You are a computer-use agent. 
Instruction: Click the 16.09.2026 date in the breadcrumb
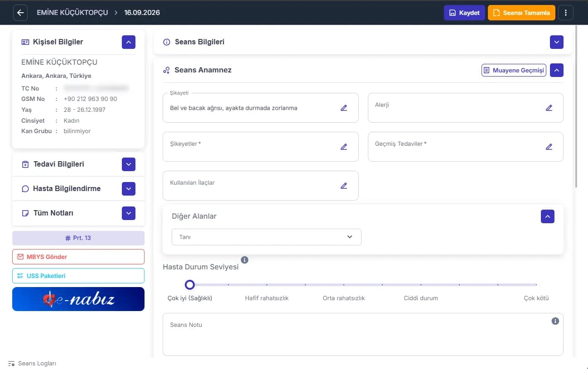[x=142, y=13]
